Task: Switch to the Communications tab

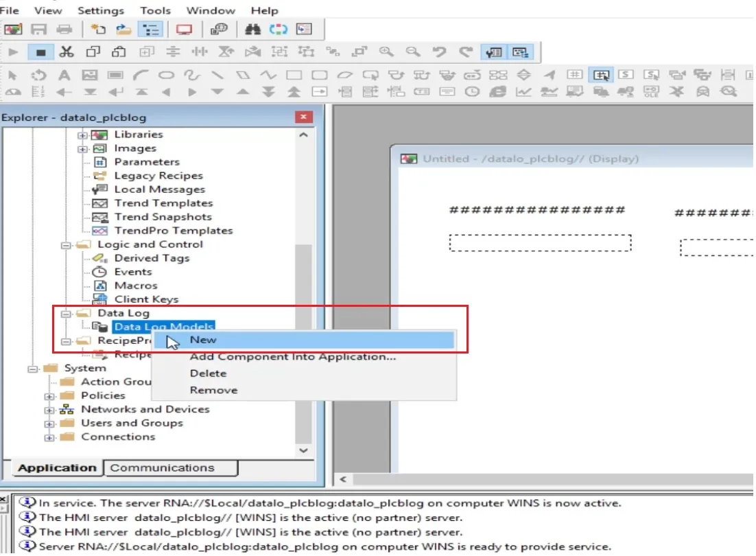Action: (x=171, y=467)
